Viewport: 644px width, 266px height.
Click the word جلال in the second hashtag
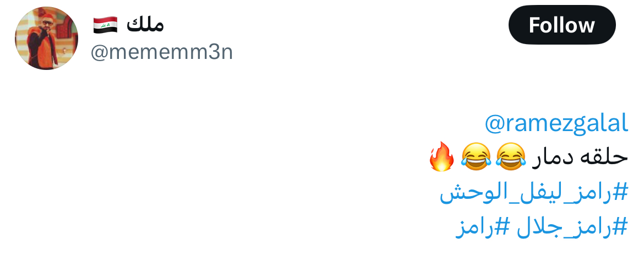click(x=538, y=227)
